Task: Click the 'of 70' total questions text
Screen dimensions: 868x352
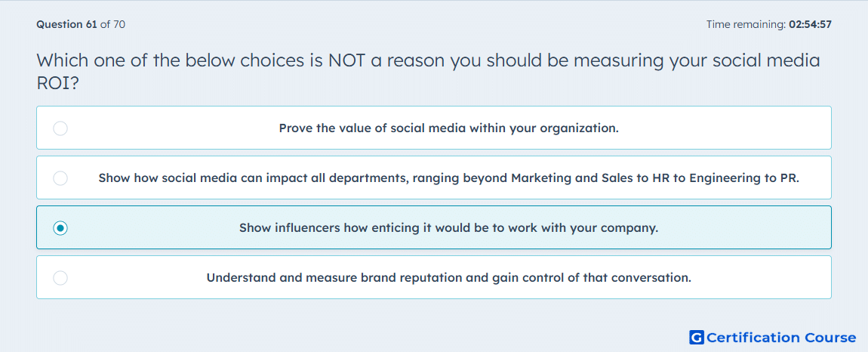Action: (112, 24)
